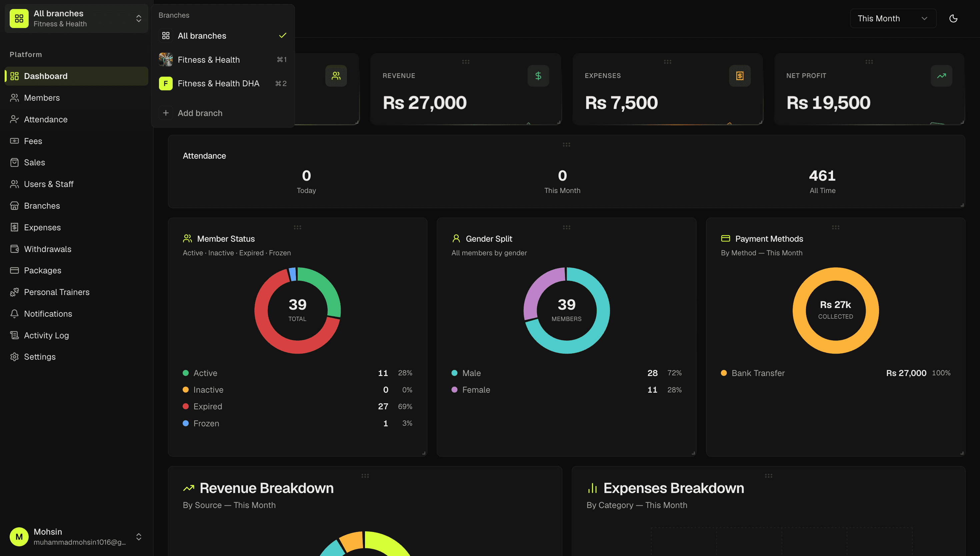Open the Fees section

pyautogui.click(x=76, y=141)
